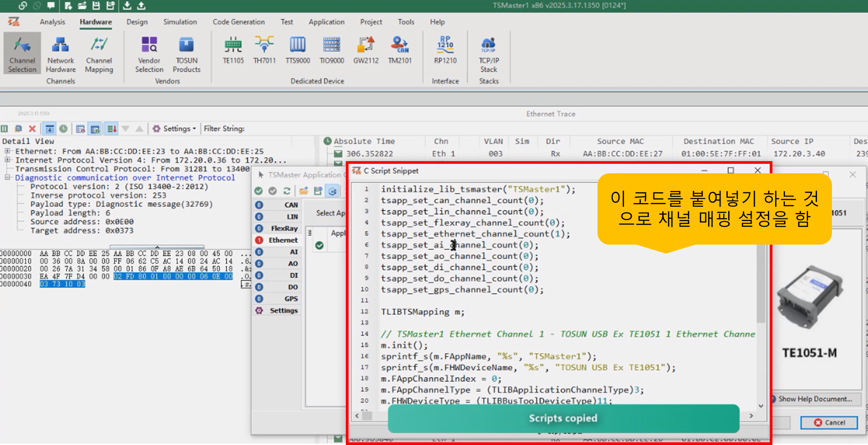
Task: Open the TTS9000 dedicated device
Action: tap(298, 50)
